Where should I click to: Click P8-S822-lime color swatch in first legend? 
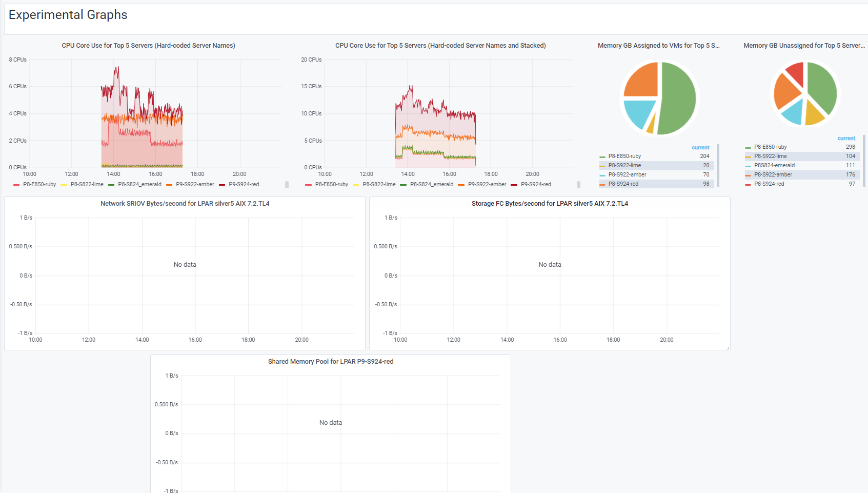click(x=64, y=185)
